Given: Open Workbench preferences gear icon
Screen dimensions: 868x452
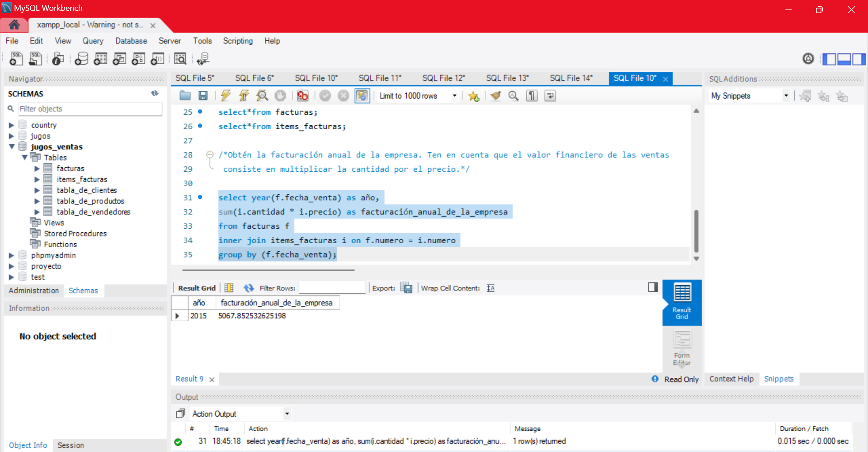Looking at the screenshot, I should pos(808,59).
